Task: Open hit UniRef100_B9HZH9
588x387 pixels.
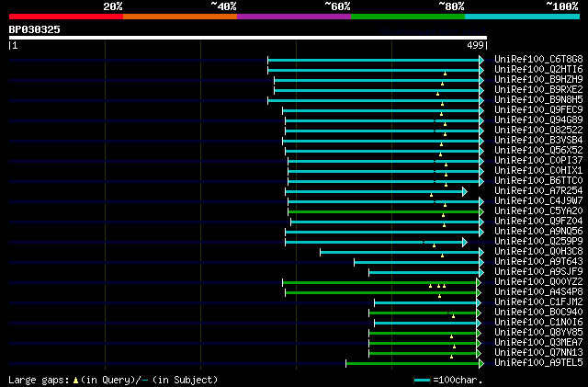Action: (x=538, y=80)
